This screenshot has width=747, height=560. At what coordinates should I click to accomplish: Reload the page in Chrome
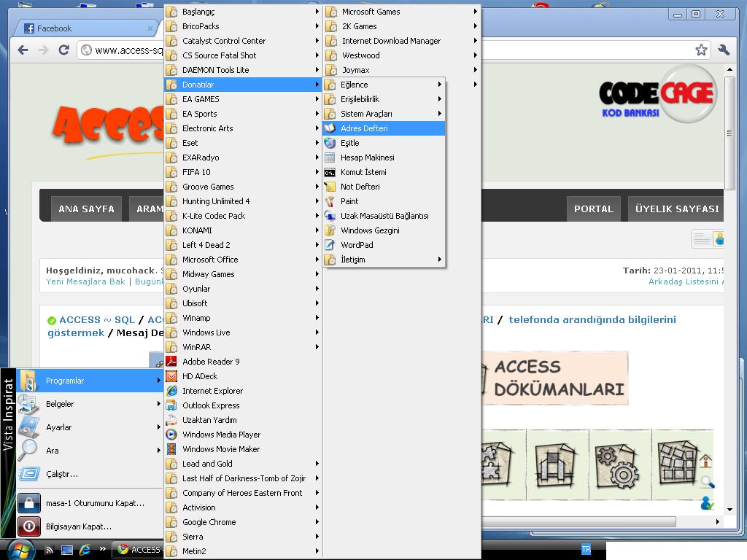click(x=63, y=50)
